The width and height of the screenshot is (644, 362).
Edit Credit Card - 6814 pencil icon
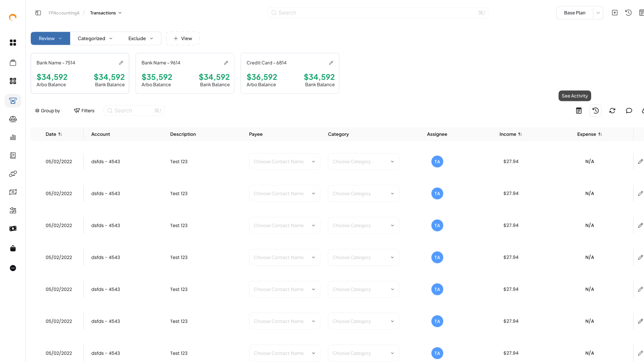(x=331, y=63)
